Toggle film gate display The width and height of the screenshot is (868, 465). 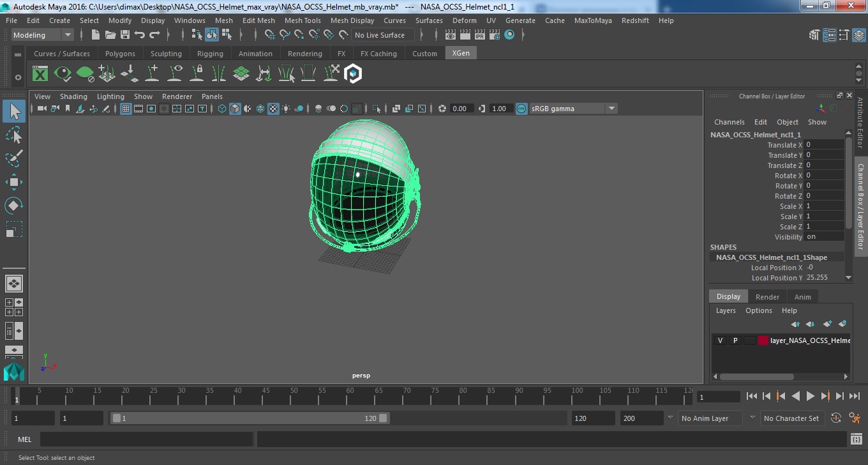coord(138,109)
